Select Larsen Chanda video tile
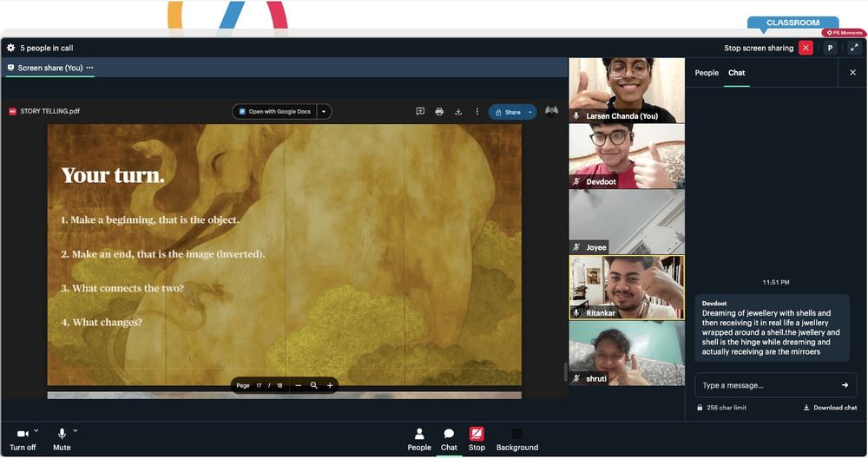This screenshot has width=868, height=458. click(x=627, y=90)
